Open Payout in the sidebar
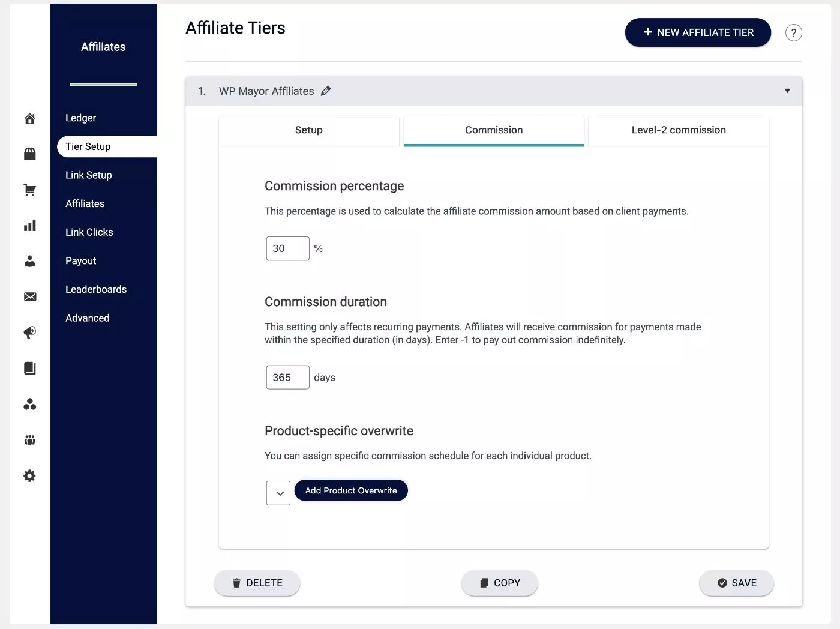The image size is (840, 629). [81, 261]
